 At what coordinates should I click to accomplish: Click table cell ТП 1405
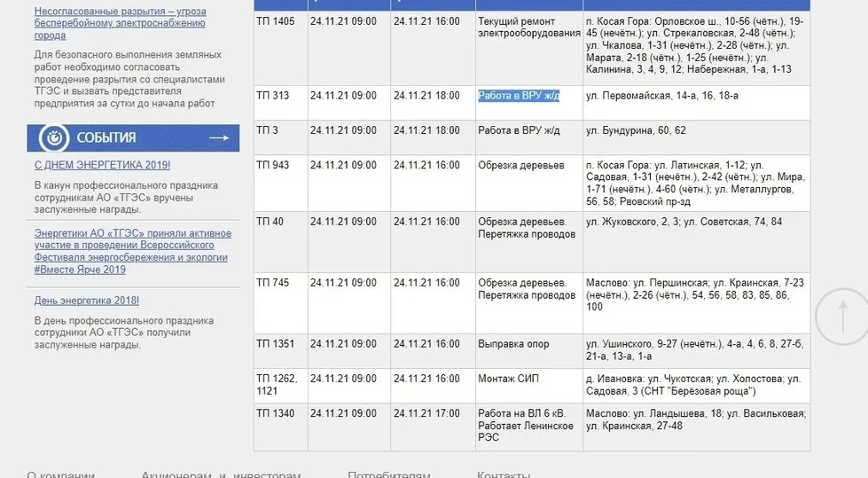281,48
